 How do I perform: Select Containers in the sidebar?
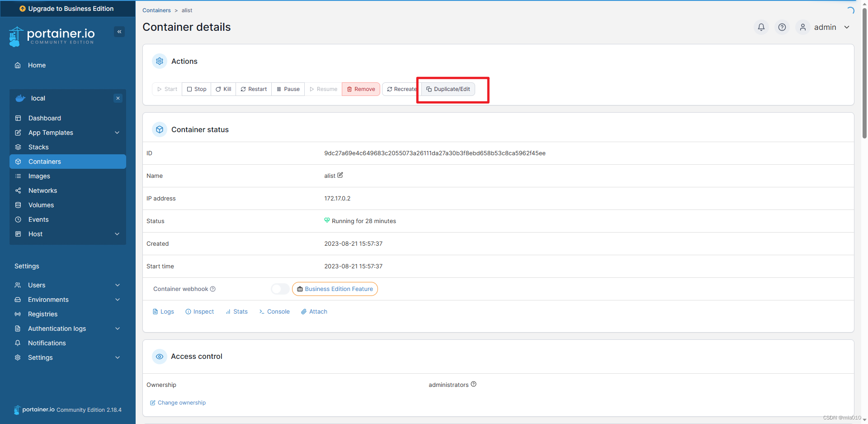(67, 162)
